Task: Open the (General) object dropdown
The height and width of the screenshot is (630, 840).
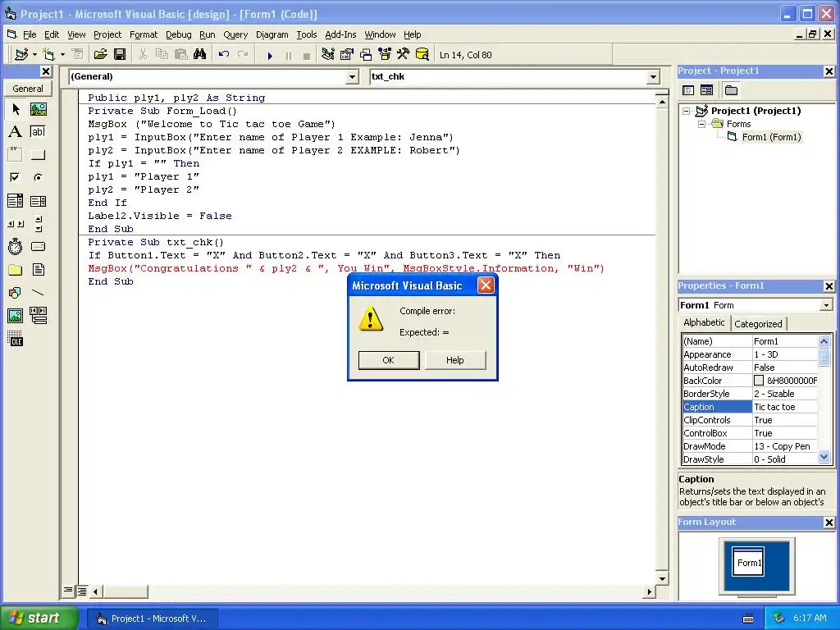Action: [x=352, y=76]
